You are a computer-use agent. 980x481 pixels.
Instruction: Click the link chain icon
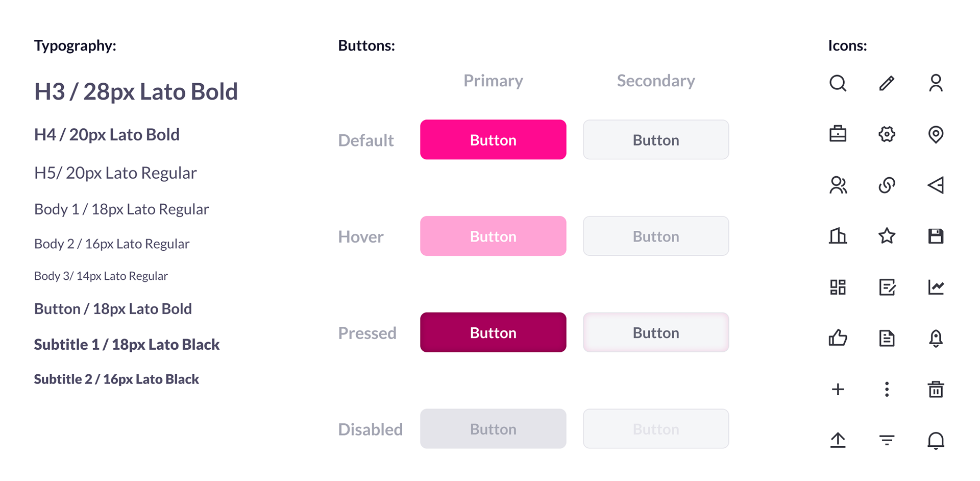pos(887,185)
